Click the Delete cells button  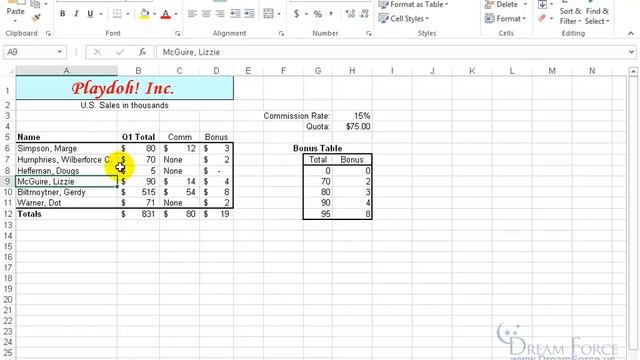coord(501,4)
